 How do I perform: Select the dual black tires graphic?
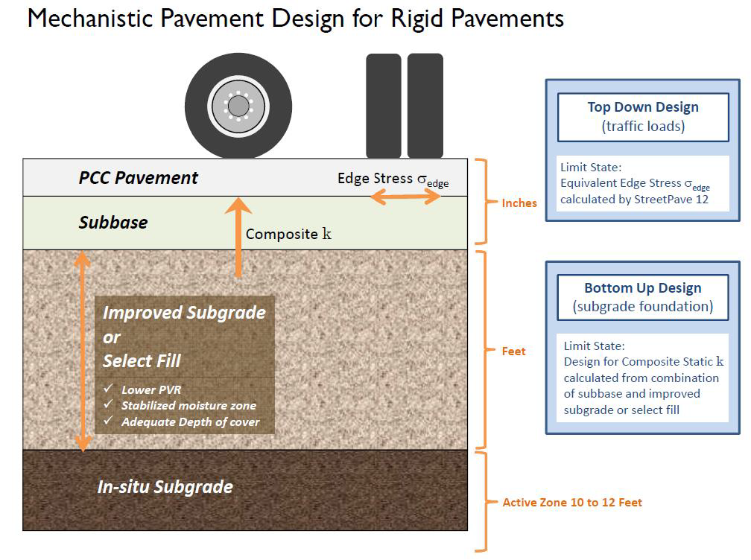[404, 106]
